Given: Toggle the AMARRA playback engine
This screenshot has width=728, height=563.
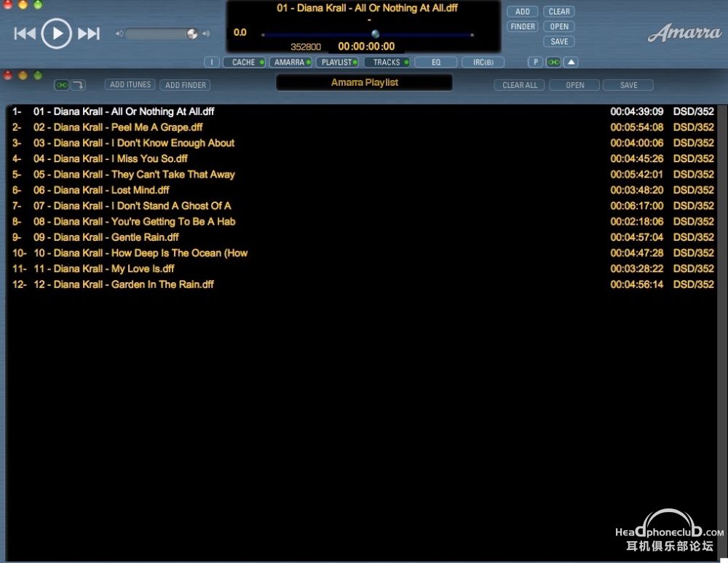Looking at the screenshot, I should 290,62.
